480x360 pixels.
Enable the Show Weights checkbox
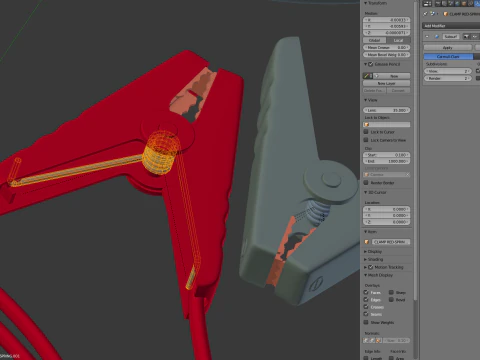(x=366, y=322)
